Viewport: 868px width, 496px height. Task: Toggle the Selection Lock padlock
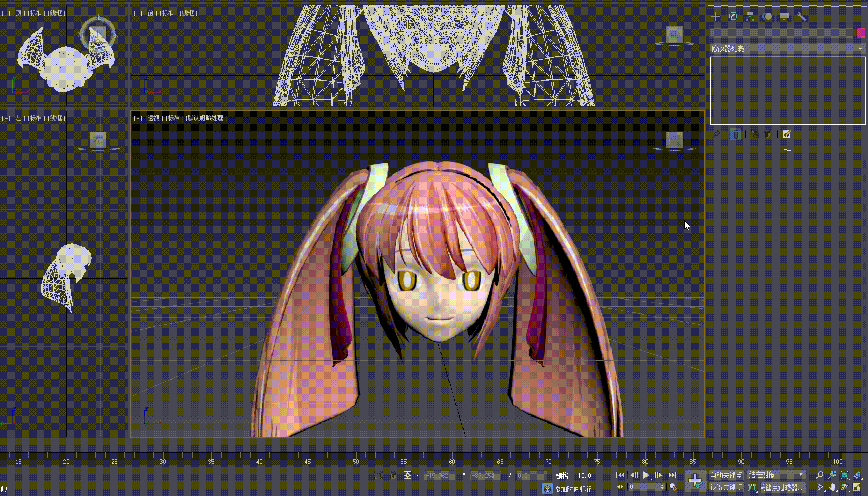[x=393, y=475]
